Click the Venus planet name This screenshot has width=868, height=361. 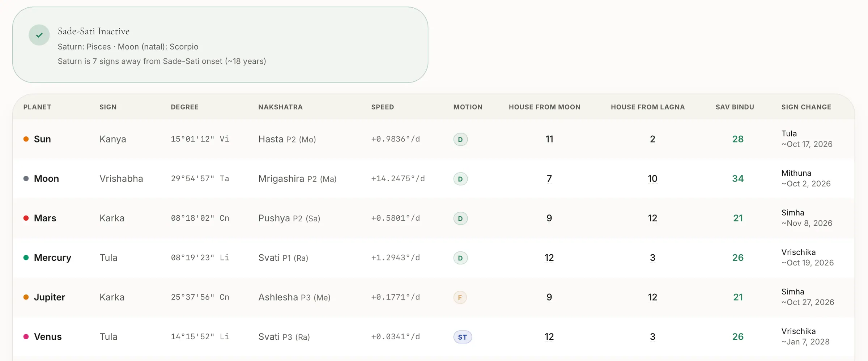(x=48, y=336)
